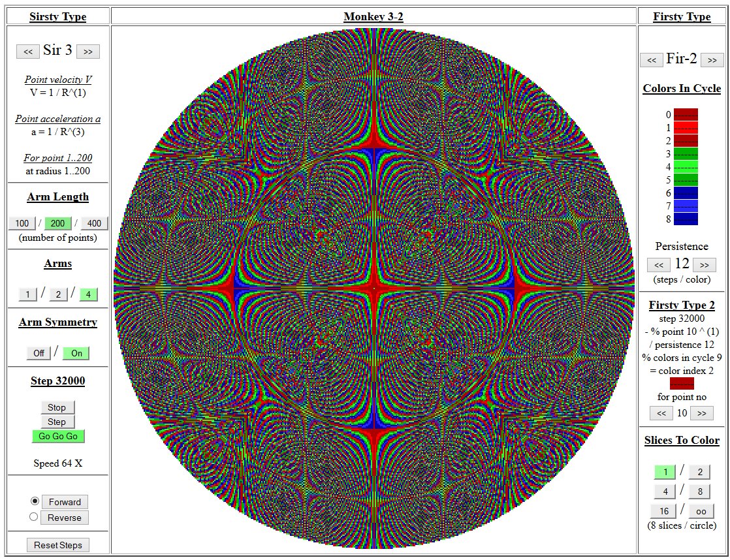Click the Point acceleration a label

57,119
